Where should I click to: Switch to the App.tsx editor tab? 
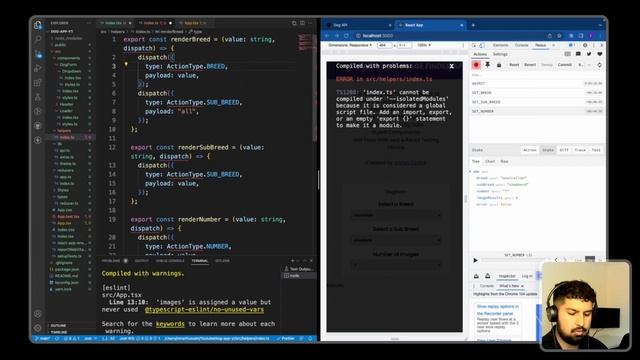click(x=194, y=23)
